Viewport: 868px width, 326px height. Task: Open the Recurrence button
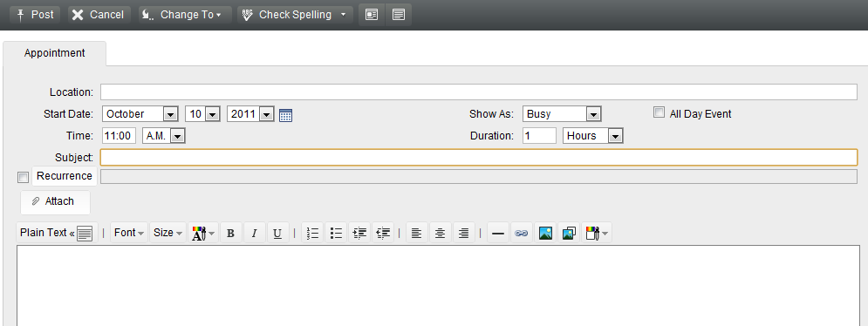coord(65,176)
